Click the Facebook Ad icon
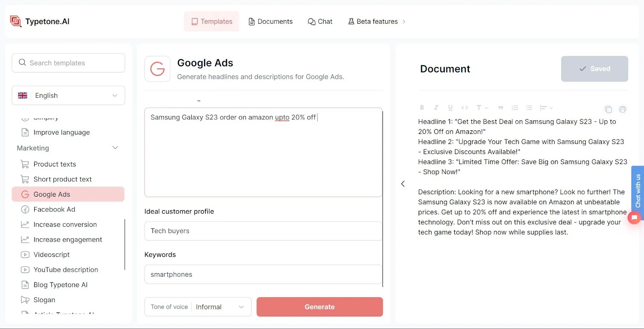Image resolution: width=644 pixels, height=329 pixels. click(25, 209)
